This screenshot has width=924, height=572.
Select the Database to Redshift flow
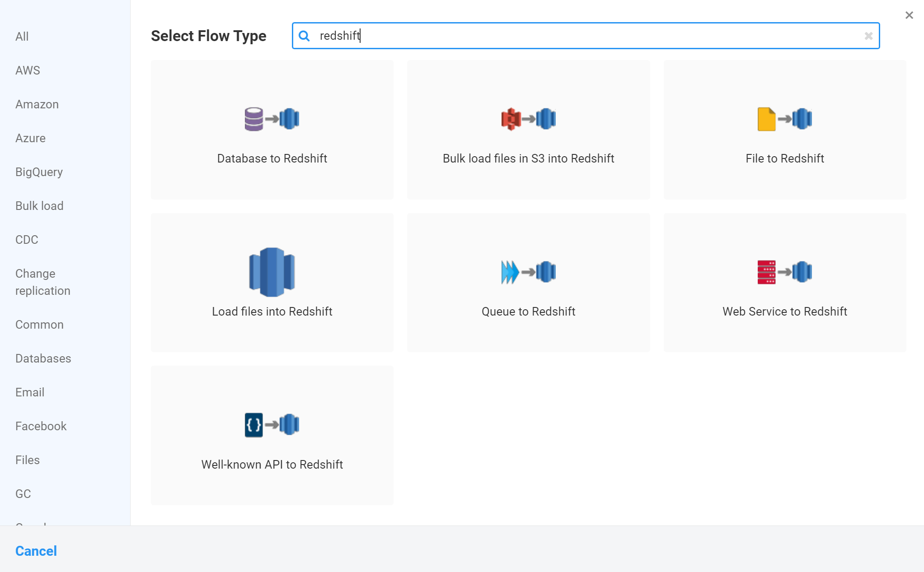click(272, 130)
